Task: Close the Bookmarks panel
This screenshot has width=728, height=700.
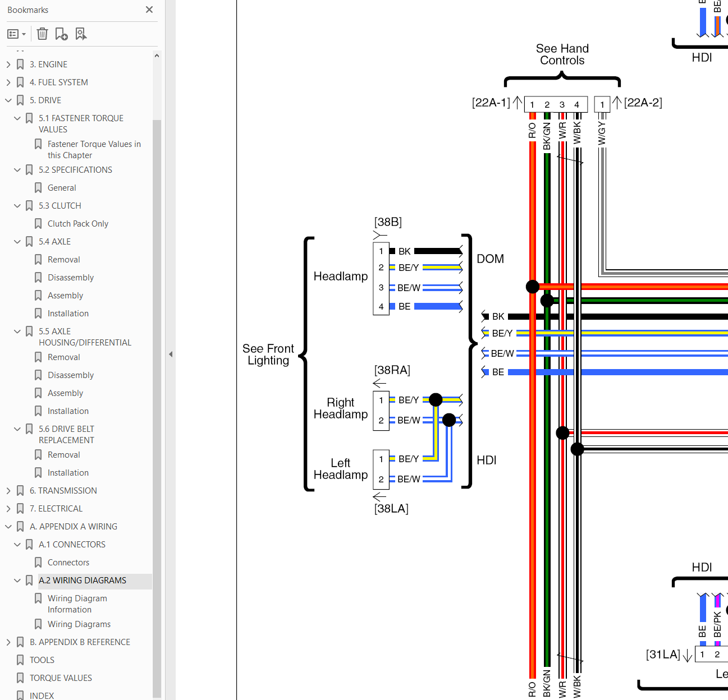Action: pos(149,10)
